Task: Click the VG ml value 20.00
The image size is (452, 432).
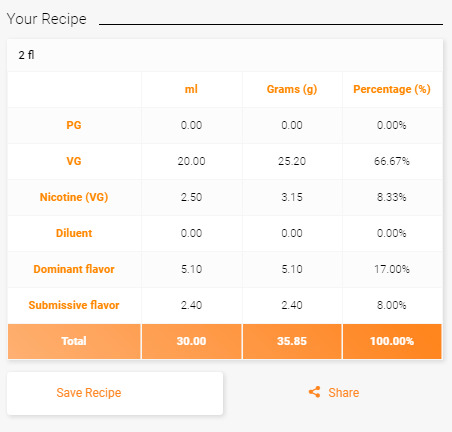Action: click(x=191, y=161)
